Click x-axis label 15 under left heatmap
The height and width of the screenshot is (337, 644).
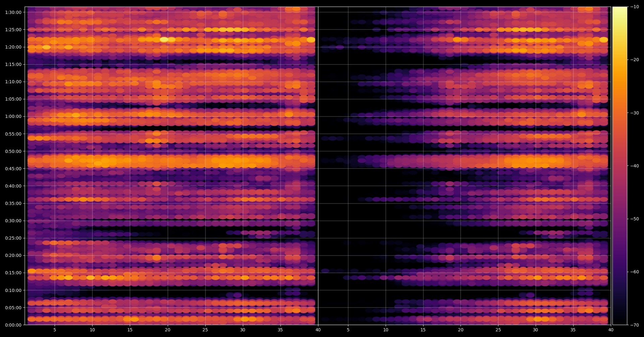(130, 330)
